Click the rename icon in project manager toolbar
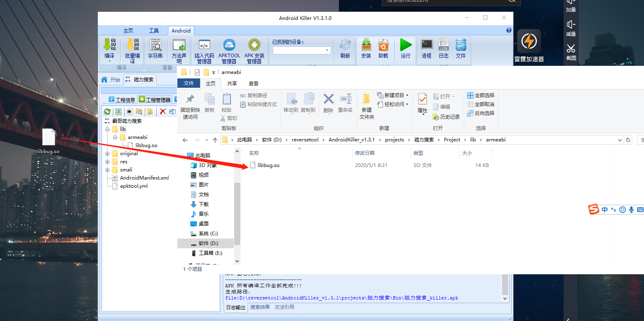Viewport: 644px width, 321px height. [172, 111]
